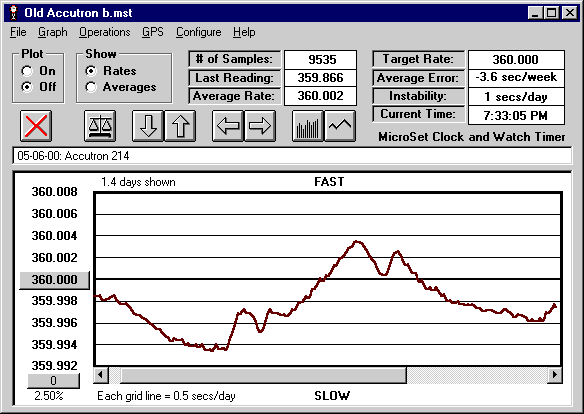584x414 pixels.
Task: Click the balance scale icon button
Action: [99, 126]
